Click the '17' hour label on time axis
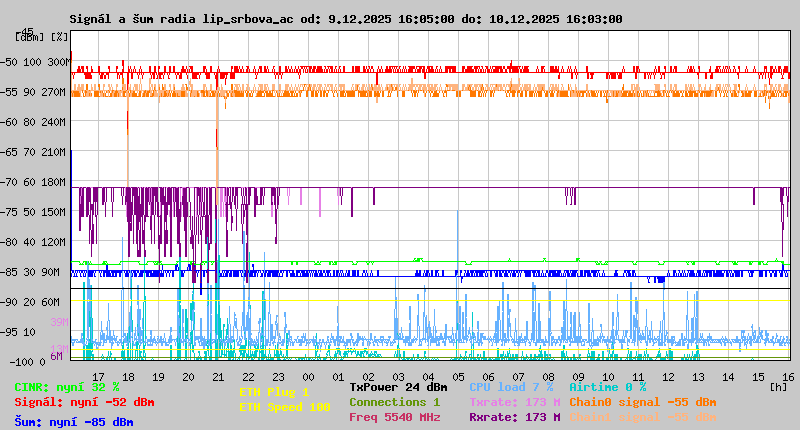Image resolution: width=800 pixels, height=430 pixels. (x=98, y=377)
